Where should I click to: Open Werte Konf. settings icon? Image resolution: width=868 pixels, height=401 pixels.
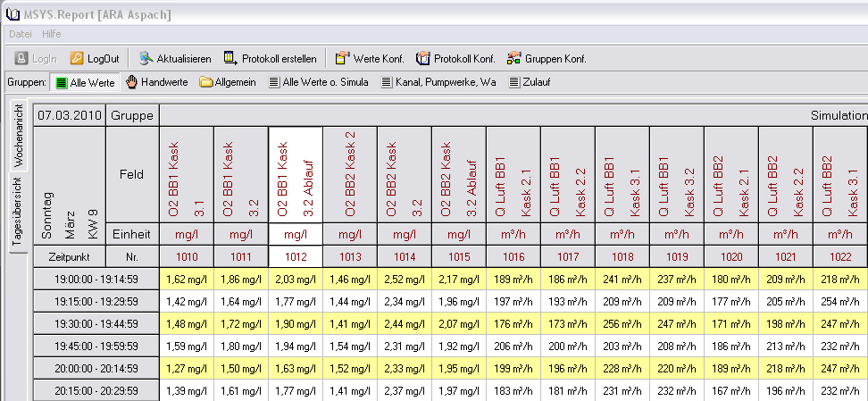342,59
